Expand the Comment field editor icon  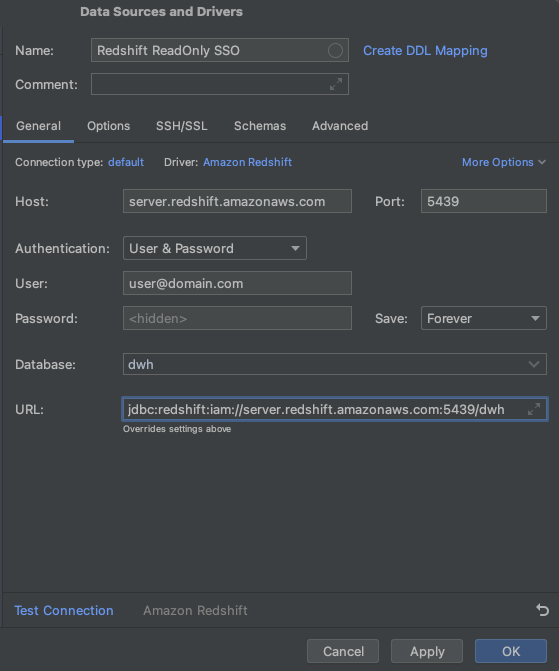pos(336,84)
